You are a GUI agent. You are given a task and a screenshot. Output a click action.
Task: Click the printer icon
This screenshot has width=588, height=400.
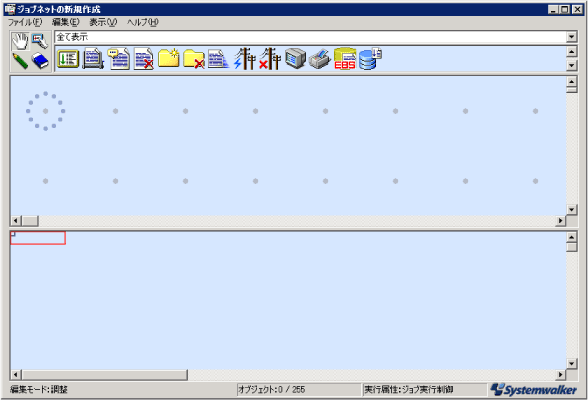(x=320, y=59)
